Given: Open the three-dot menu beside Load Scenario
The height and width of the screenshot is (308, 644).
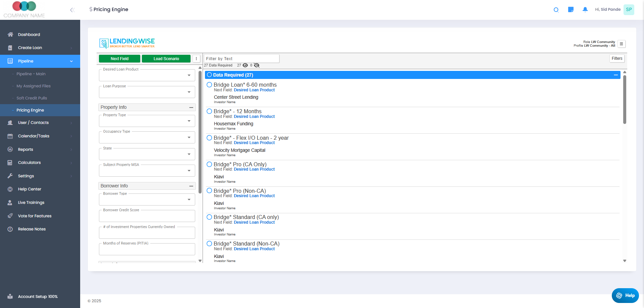Looking at the screenshot, I should point(196,59).
